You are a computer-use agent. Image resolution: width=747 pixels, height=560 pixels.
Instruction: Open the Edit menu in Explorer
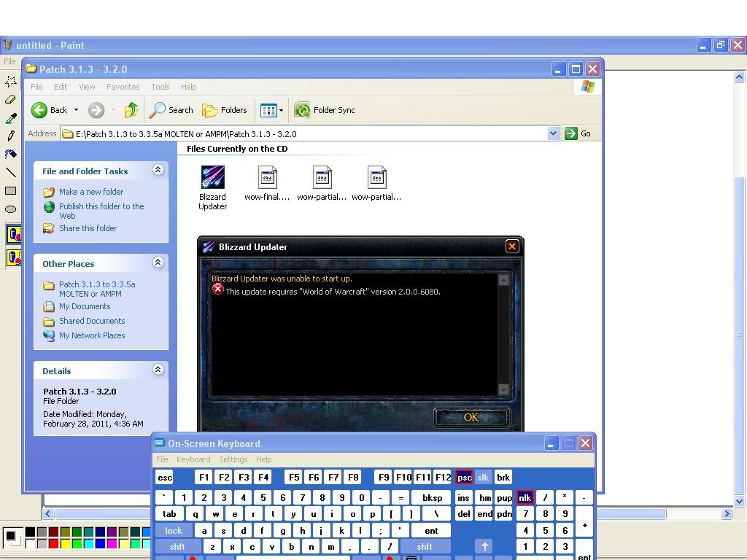pos(61,87)
